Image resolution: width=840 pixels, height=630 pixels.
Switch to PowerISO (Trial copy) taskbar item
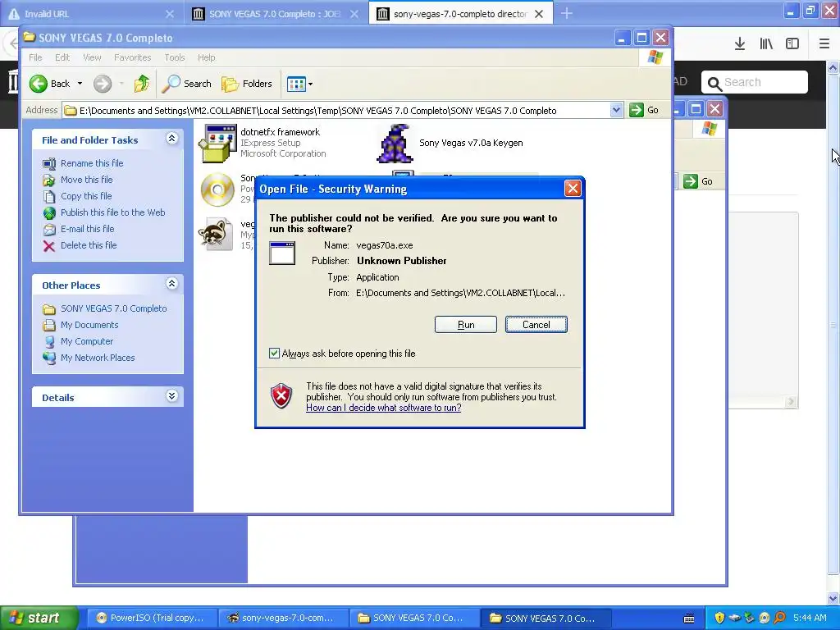click(x=151, y=618)
